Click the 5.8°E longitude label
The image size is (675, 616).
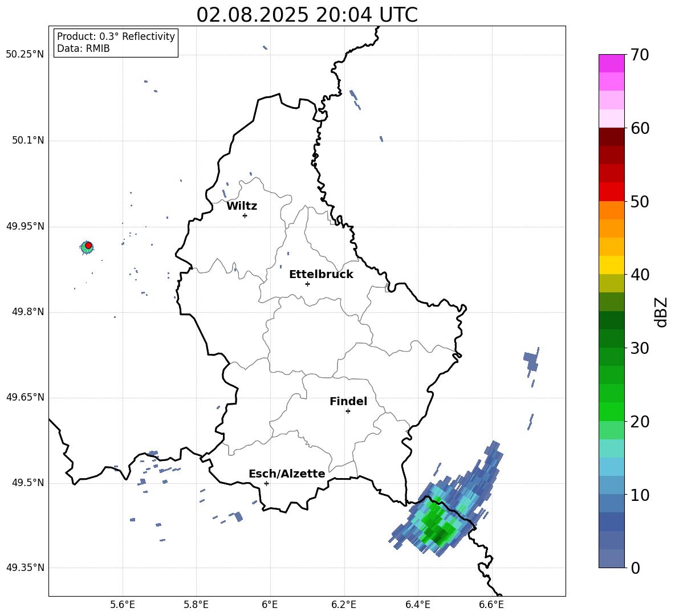point(196,605)
